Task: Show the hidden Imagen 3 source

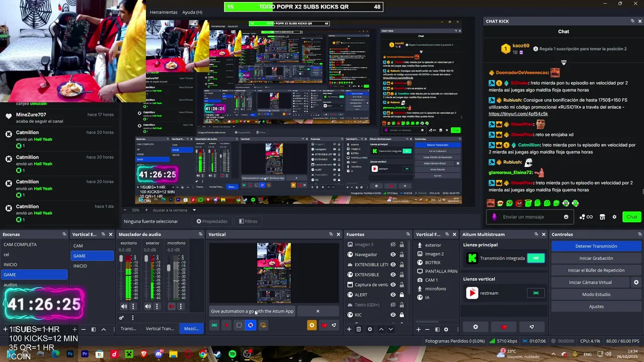Action: tap(393, 244)
